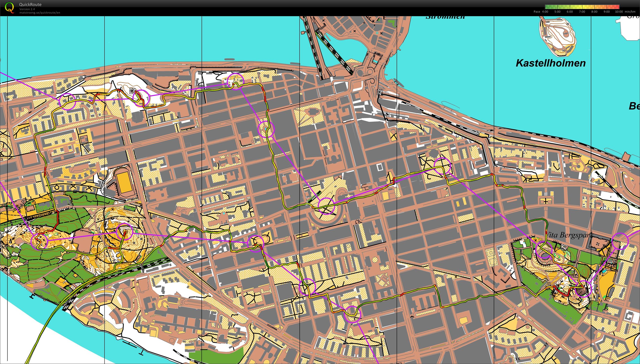
Task: Click the 4:00 pace value
Action: point(545,12)
